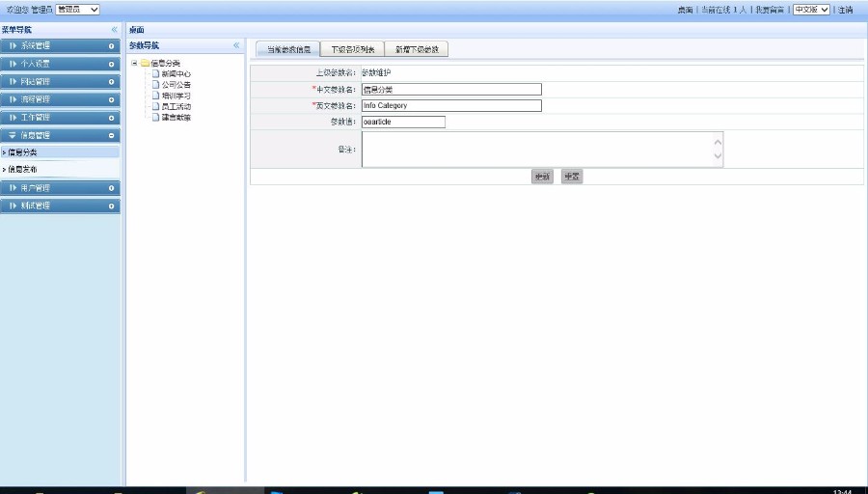
Task: Select the 信息分类 submenu item
Action: [60, 151]
